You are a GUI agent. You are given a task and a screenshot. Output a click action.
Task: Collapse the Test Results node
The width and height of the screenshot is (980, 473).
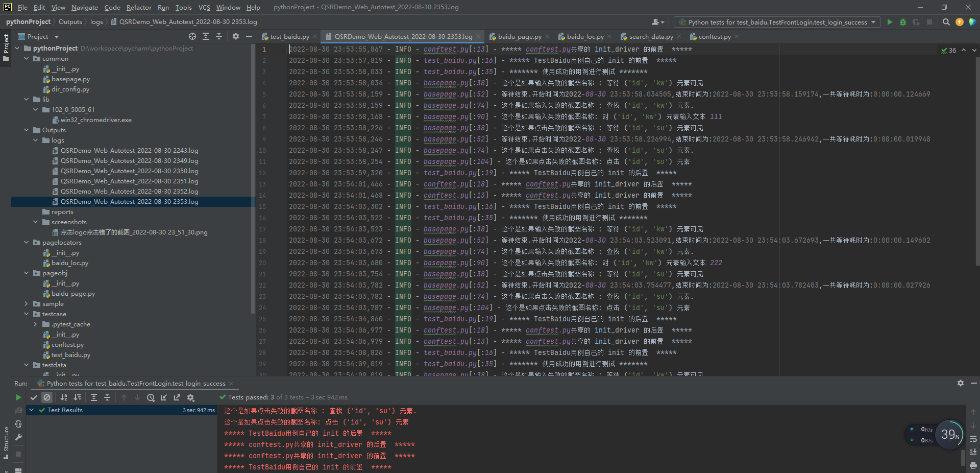point(32,410)
